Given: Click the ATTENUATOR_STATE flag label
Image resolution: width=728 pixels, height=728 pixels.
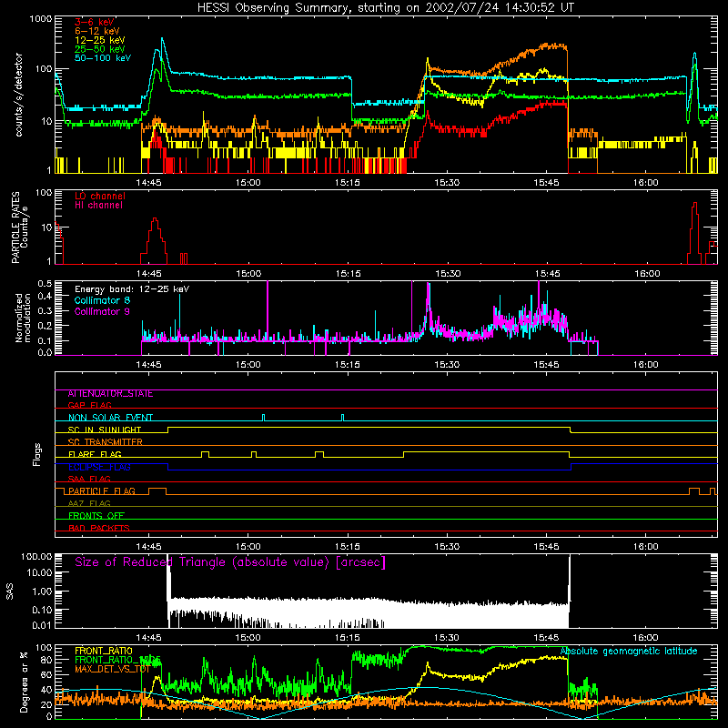Looking at the screenshot, I should 110,394.
